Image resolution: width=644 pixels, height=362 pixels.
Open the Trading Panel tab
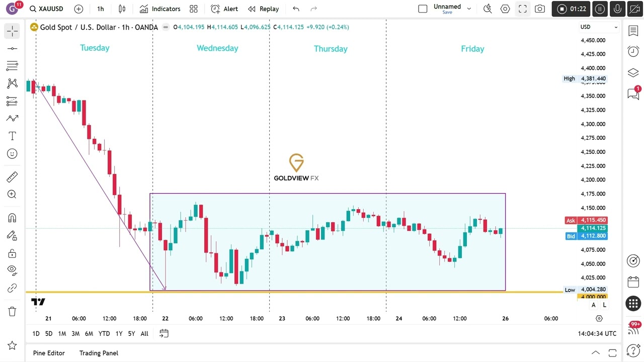[x=99, y=353]
